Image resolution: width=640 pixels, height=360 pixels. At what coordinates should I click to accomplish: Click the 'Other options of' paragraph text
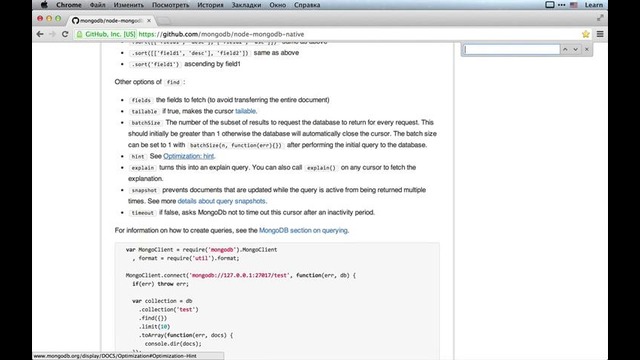[x=138, y=82]
